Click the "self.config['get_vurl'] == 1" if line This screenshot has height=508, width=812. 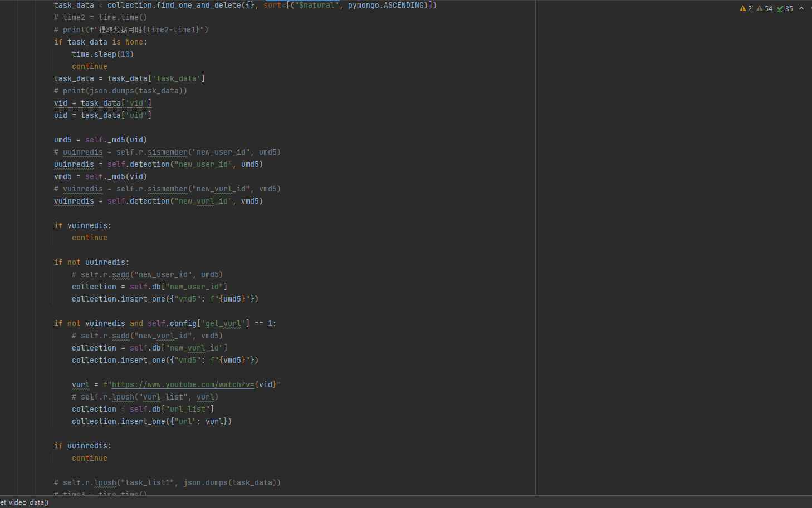pyautogui.click(x=165, y=323)
